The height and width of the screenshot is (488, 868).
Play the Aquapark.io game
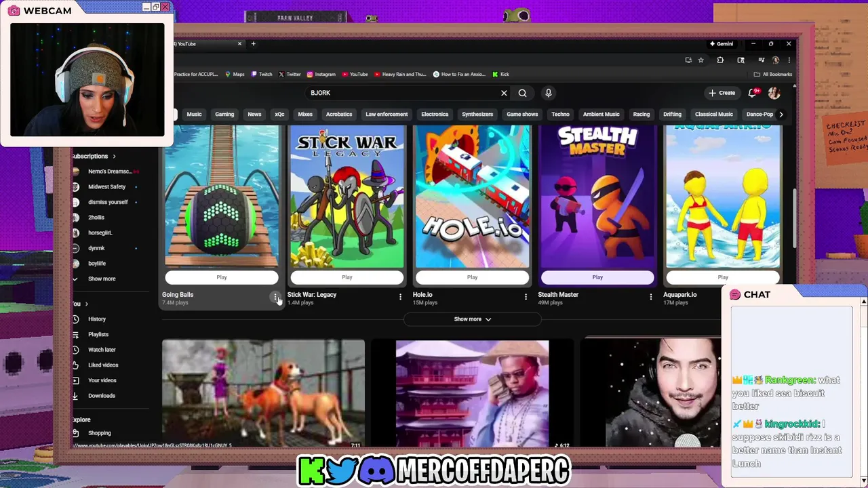tap(723, 277)
